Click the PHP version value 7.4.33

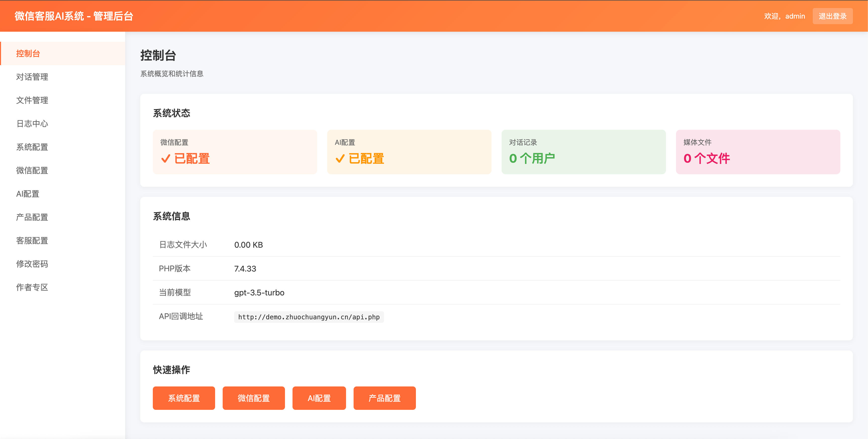245,269
